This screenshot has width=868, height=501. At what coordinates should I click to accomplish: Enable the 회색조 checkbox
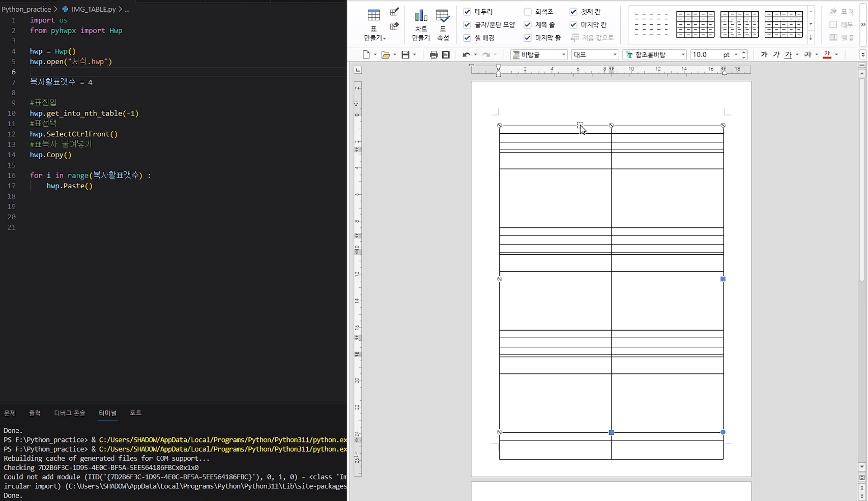(528, 12)
